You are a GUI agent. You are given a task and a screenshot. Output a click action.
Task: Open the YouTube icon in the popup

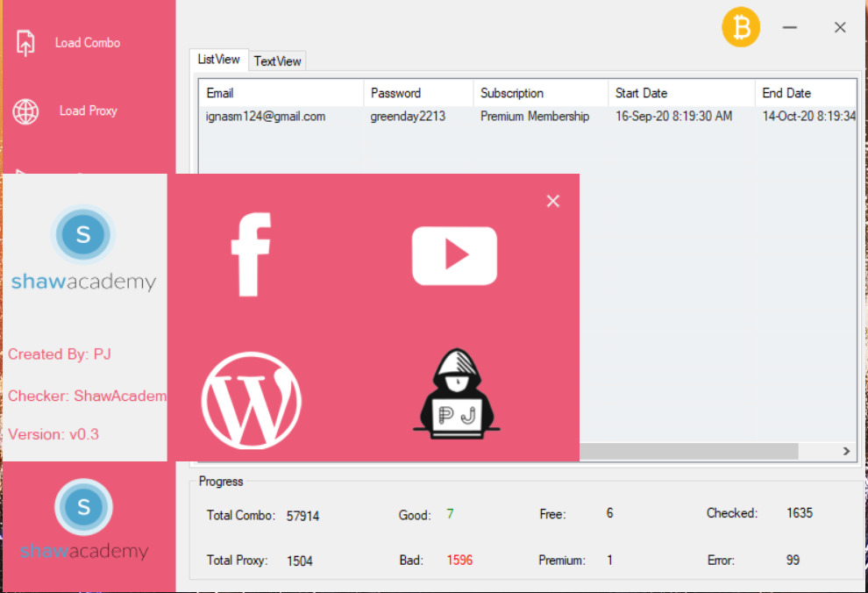(x=454, y=256)
